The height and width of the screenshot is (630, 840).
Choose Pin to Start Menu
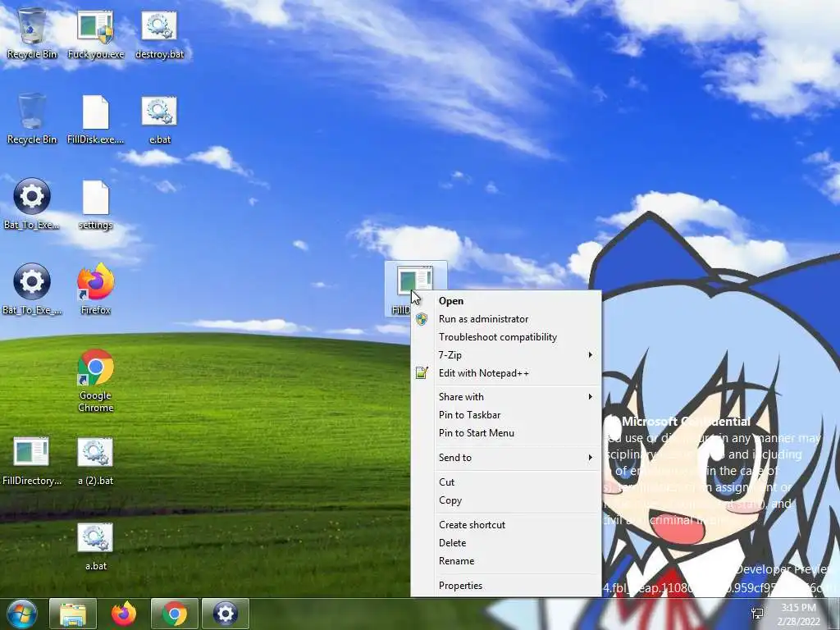[506, 433]
